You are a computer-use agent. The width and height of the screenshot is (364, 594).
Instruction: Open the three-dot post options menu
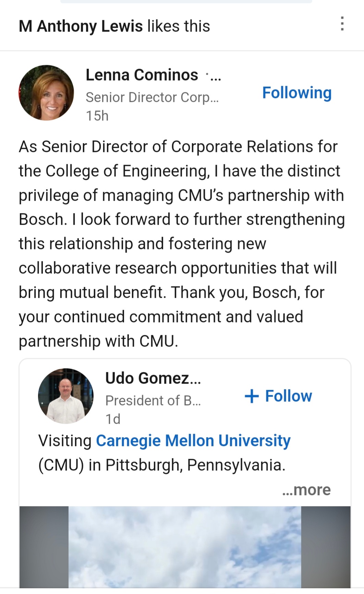(342, 24)
